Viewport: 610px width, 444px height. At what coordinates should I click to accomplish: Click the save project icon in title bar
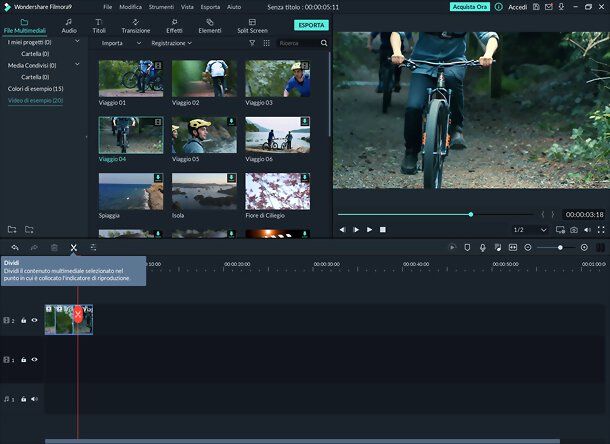pos(536,7)
